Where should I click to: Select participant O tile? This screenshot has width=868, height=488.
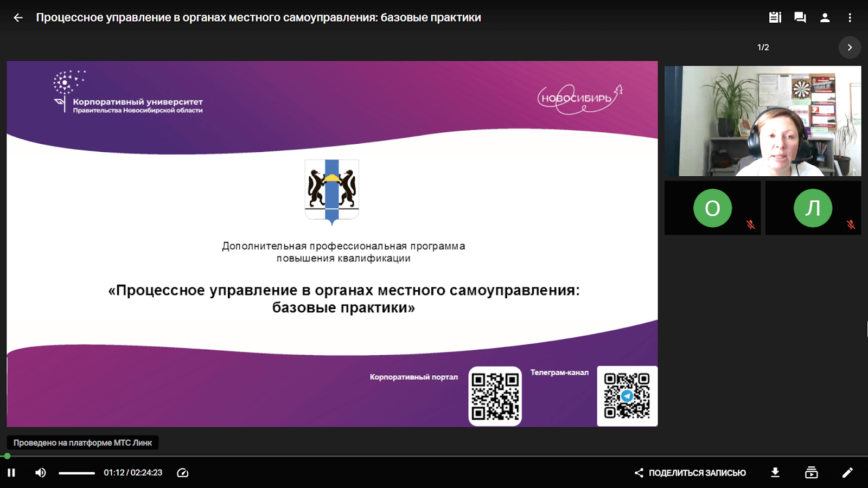click(712, 208)
